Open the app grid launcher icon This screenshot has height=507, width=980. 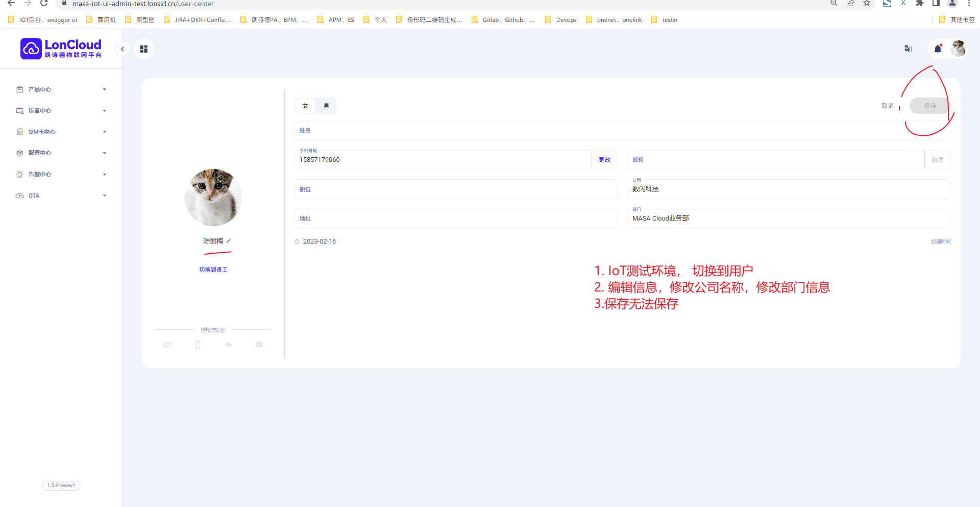pyautogui.click(x=144, y=49)
